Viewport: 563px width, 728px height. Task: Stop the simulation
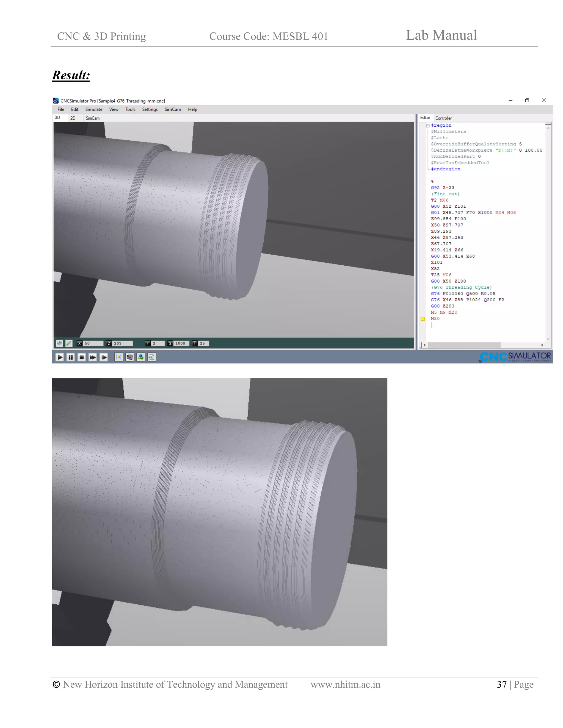[82, 357]
